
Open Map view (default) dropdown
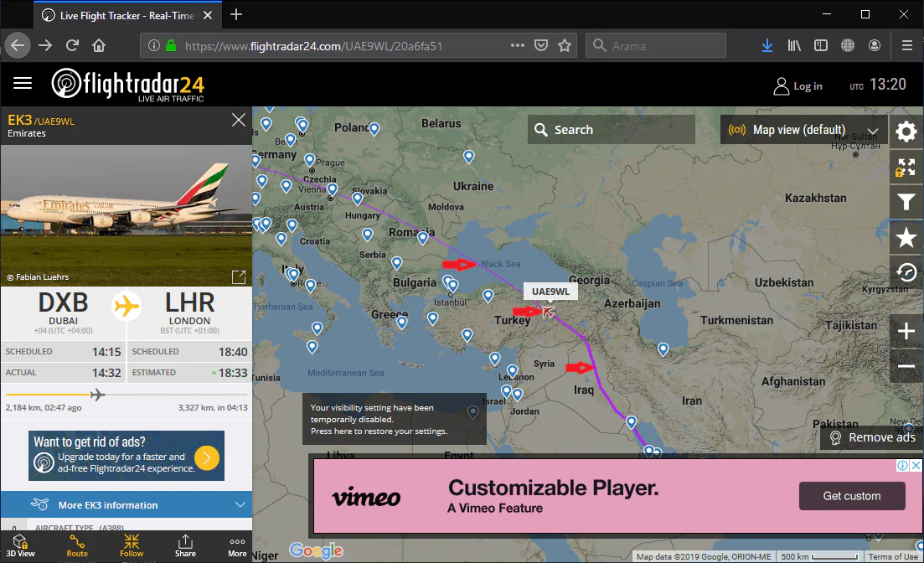(x=803, y=130)
